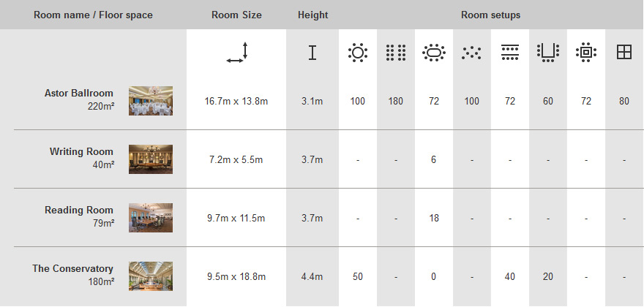
Task: Open the Reading Room photo thumbnail
Action: click(x=151, y=218)
